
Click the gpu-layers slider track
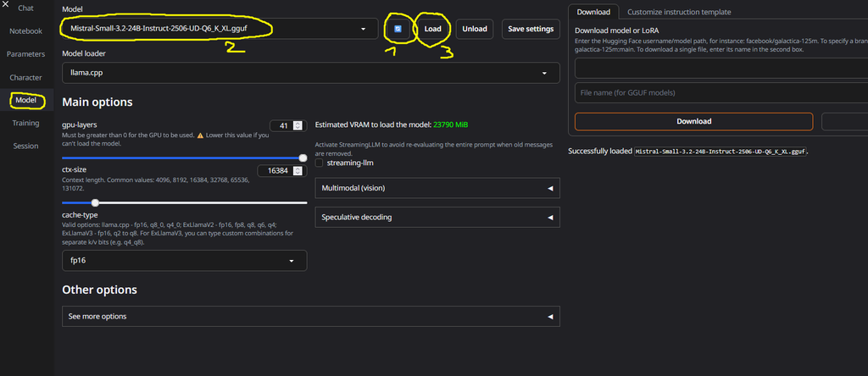[x=184, y=158]
